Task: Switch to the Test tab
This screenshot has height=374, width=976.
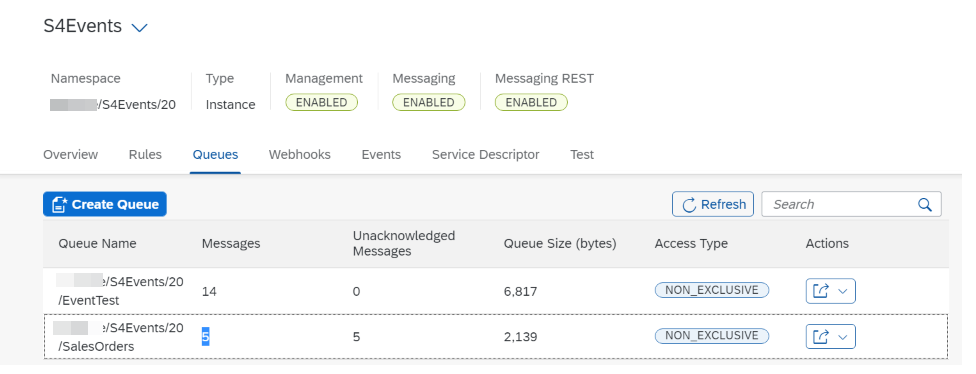Action: pos(582,154)
